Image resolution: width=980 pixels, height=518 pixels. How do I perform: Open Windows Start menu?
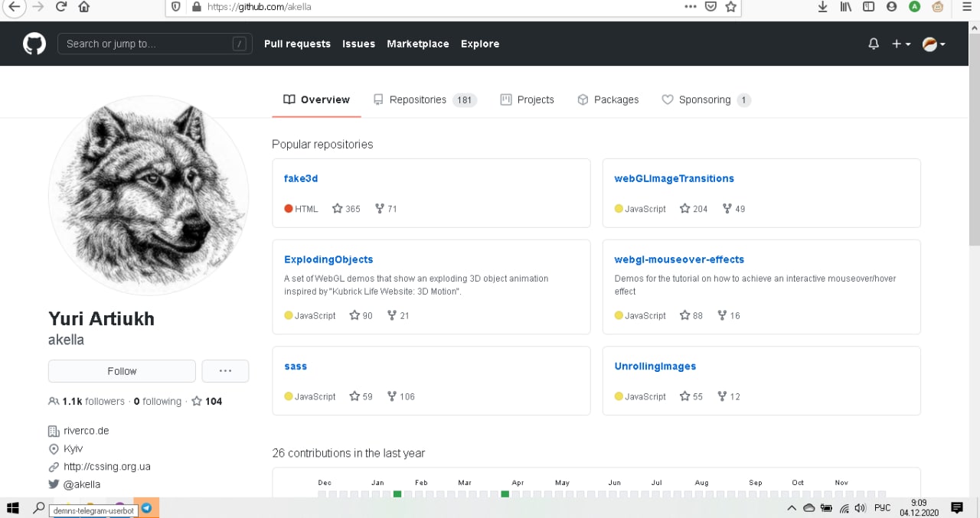[13, 507]
